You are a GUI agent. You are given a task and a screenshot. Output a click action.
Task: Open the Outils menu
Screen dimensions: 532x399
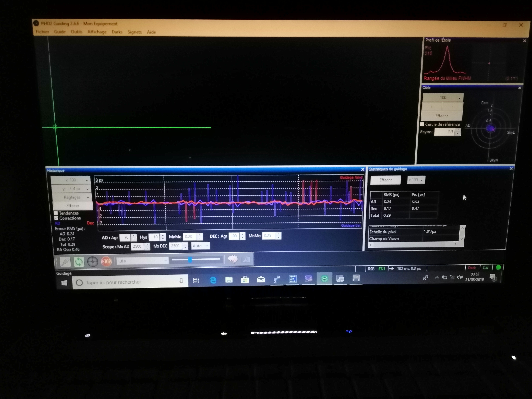tap(76, 32)
